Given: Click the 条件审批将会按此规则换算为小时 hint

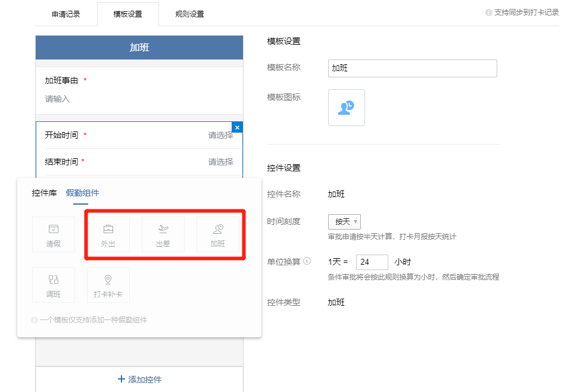Looking at the screenshot, I should point(413,277).
